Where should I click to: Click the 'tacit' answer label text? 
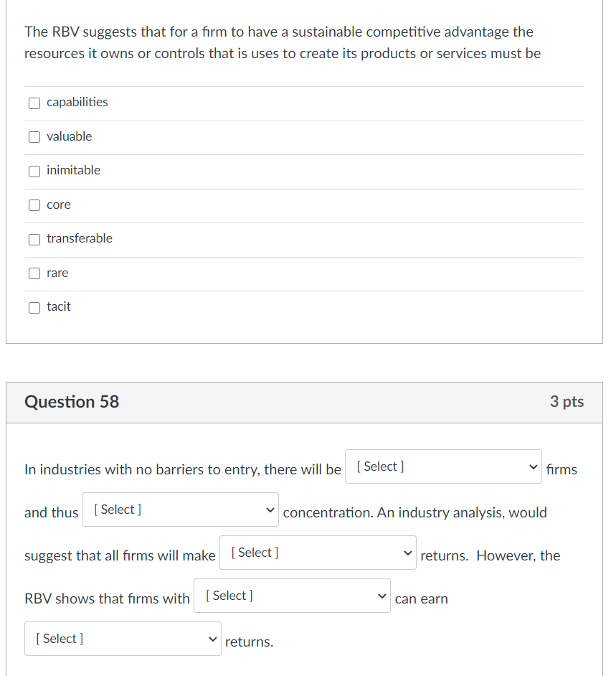[59, 307]
